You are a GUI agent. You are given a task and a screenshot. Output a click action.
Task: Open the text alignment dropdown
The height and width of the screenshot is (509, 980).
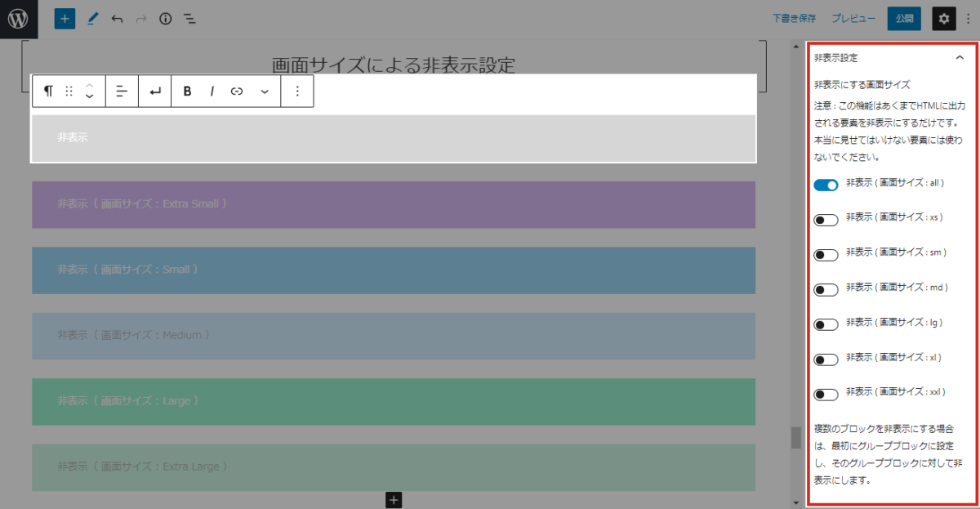[x=122, y=92]
